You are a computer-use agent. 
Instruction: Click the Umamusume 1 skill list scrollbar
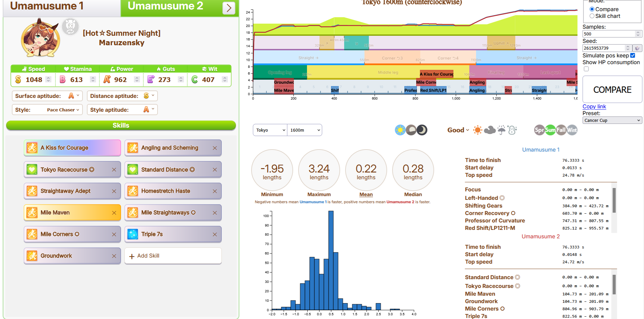[x=614, y=200]
